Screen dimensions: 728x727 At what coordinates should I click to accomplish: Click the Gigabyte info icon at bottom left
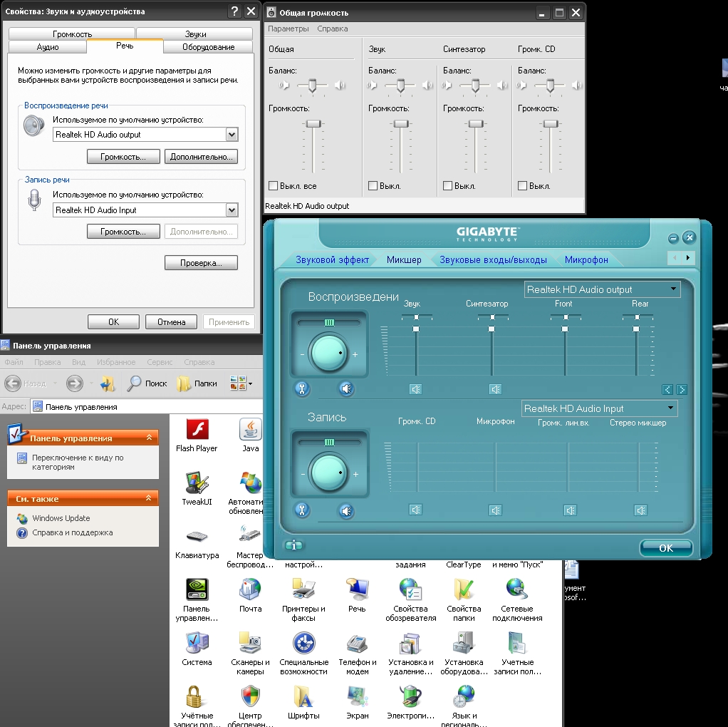[293, 545]
